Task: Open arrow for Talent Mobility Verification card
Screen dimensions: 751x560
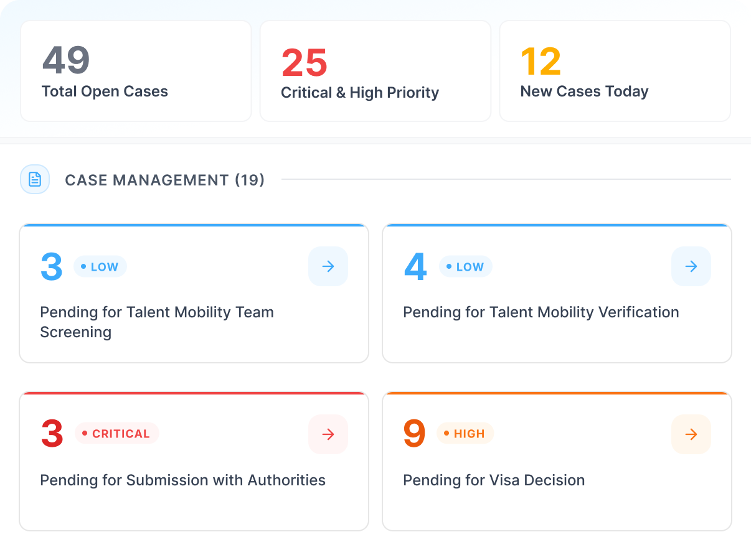Action: [691, 266]
